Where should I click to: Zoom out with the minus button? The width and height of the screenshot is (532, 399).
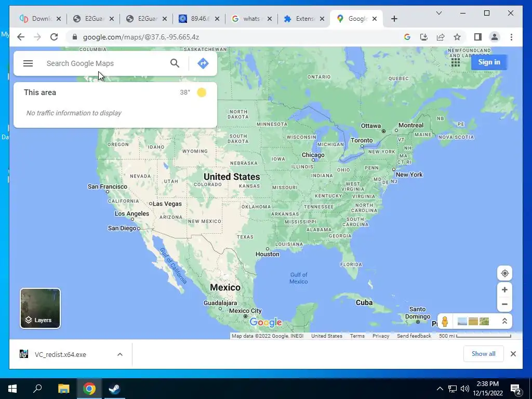pos(504,304)
